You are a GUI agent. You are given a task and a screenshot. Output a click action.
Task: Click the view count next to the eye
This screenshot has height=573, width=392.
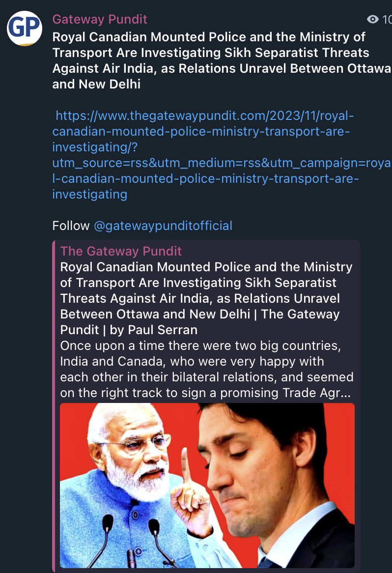(387, 19)
